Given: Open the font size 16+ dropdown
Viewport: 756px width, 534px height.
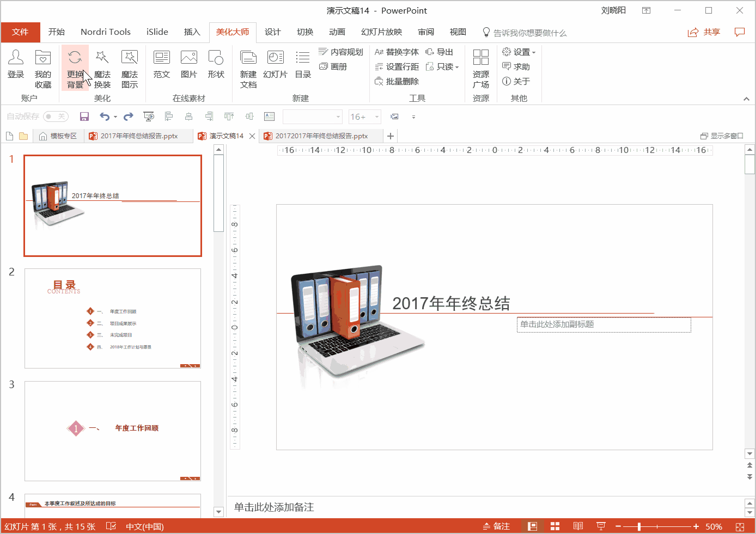Looking at the screenshot, I should pyautogui.click(x=376, y=116).
